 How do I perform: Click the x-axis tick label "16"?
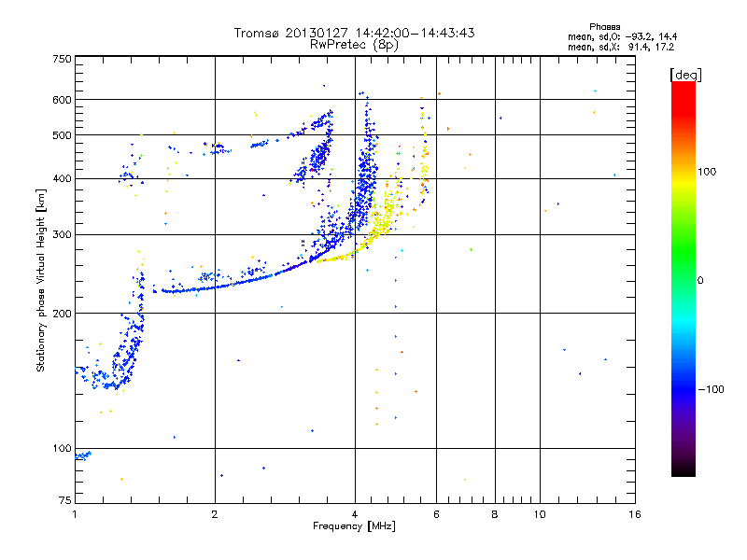[x=635, y=514]
